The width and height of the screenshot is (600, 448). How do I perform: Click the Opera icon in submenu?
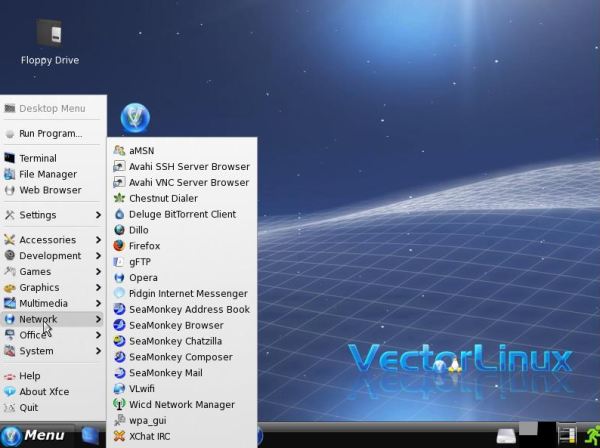pyautogui.click(x=119, y=277)
